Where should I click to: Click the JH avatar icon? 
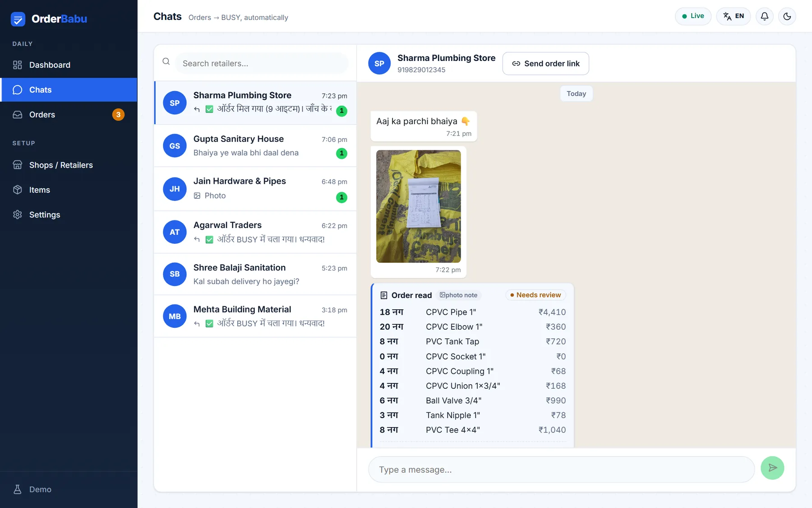pos(175,189)
